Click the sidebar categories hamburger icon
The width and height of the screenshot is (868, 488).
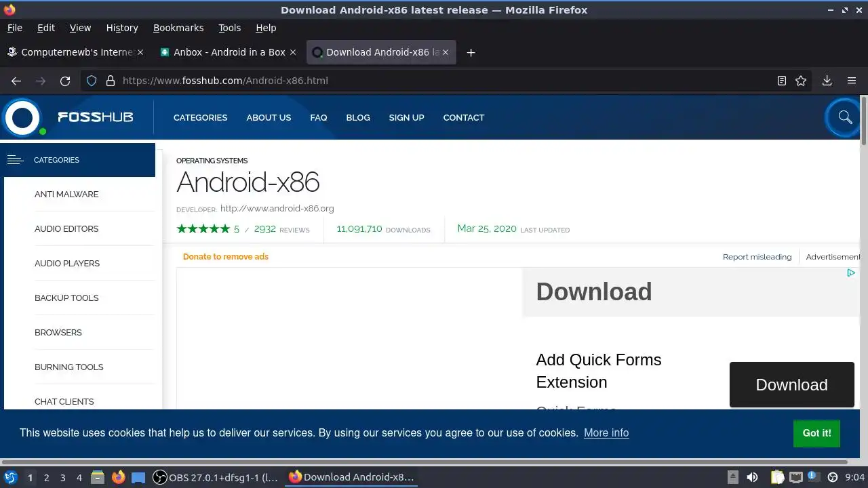pyautogui.click(x=15, y=160)
